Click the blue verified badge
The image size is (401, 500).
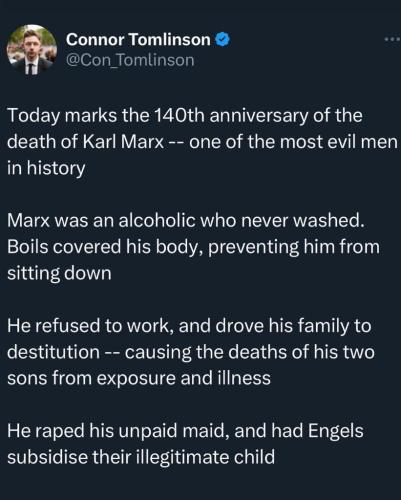[x=223, y=40]
